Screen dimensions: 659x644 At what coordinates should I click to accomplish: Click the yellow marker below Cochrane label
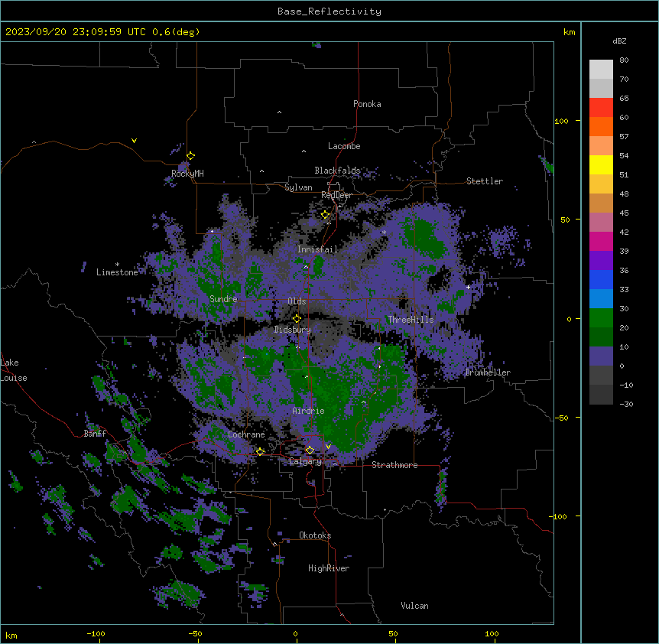point(260,451)
